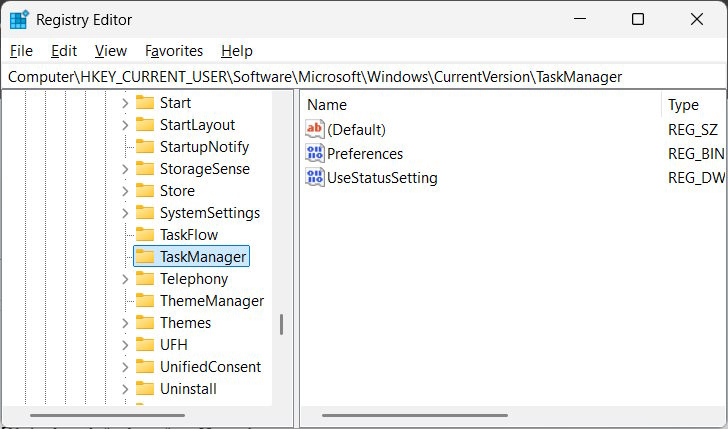Open the Edit menu
Image resolution: width=728 pixels, height=429 pixels.
(64, 51)
